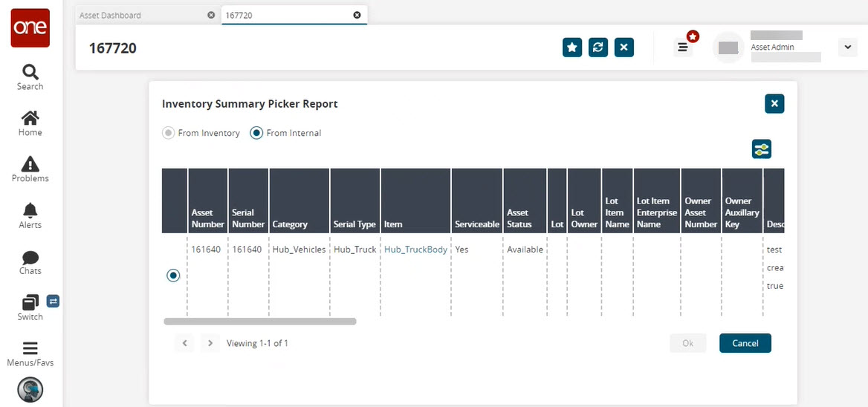Go to next page of results

(210, 343)
